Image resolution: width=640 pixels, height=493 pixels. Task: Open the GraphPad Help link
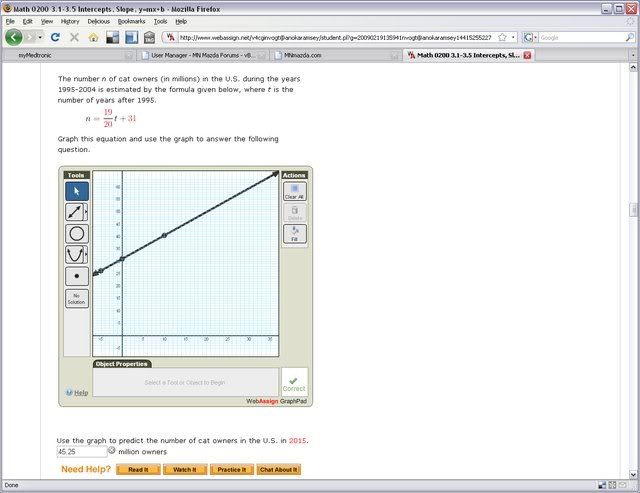click(x=77, y=392)
